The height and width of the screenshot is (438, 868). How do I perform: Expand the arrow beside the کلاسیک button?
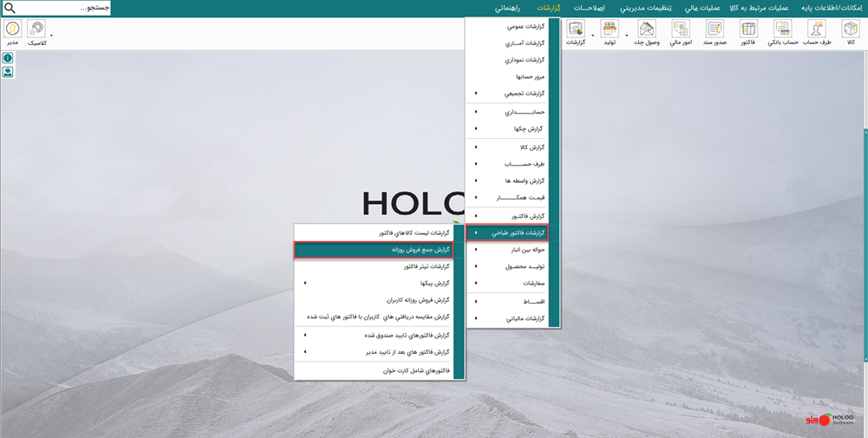[x=52, y=36]
